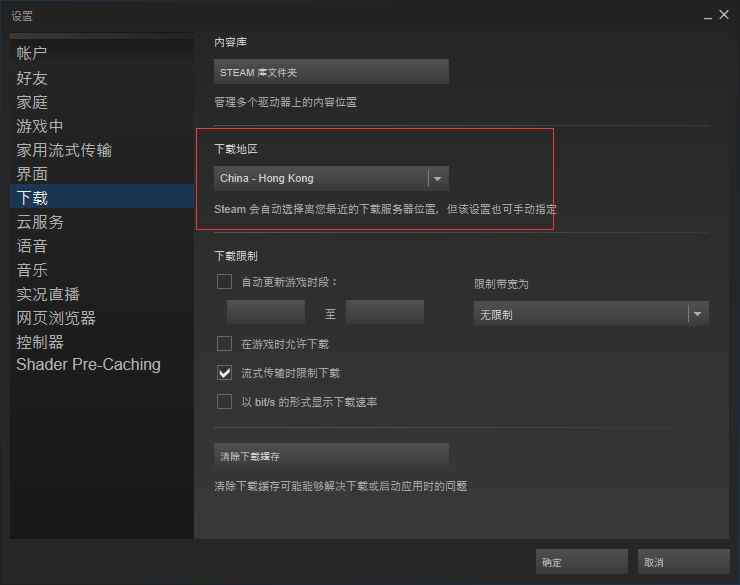740x585 pixels.
Task: Enable 以 bit/s 的形式显示下载速率 checkbox
Action: click(224, 401)
